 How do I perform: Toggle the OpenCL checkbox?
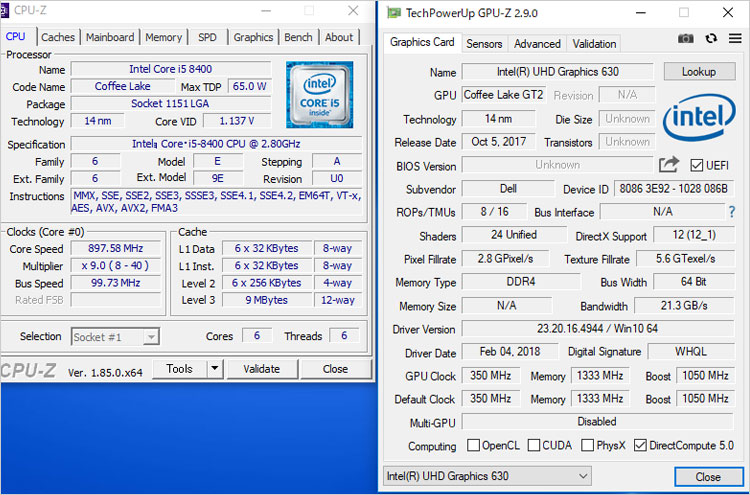(x=473, y=445)
